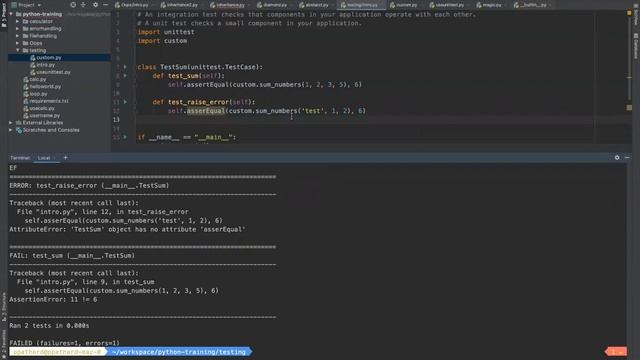Add a new terminal session
The image size is (640, 360).
coord(65,158)
